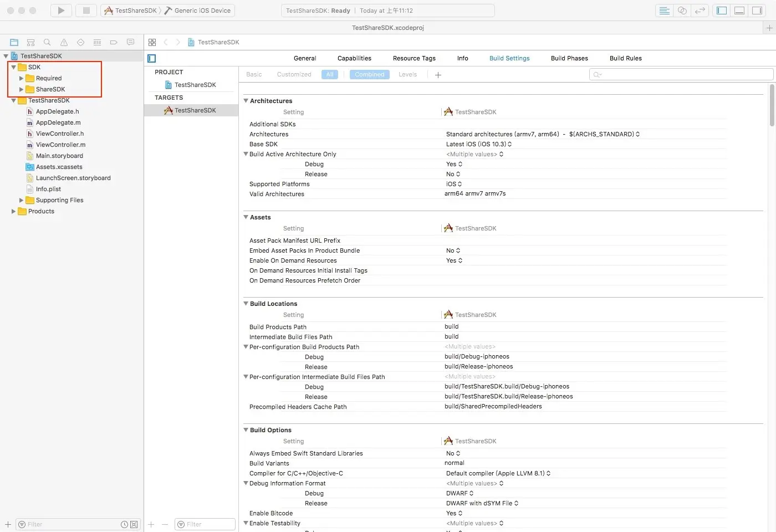Viewport: 776px width, 532px height.
Task: Collapse the SDK group
Action: 14,67
